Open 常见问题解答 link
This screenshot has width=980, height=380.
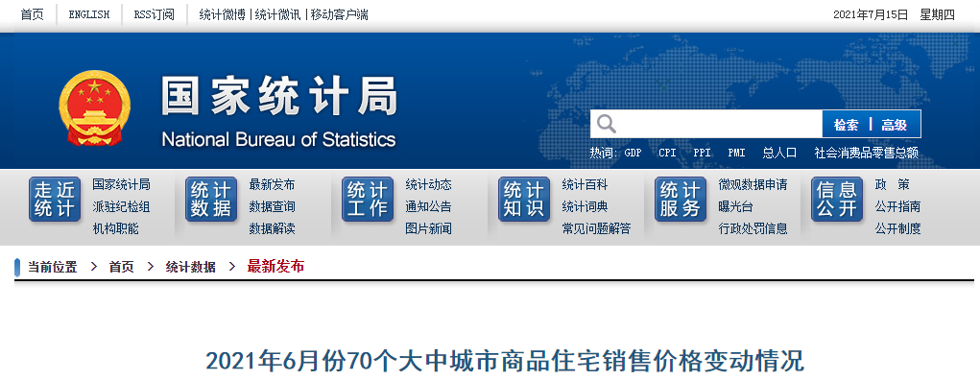coord(596,228)
